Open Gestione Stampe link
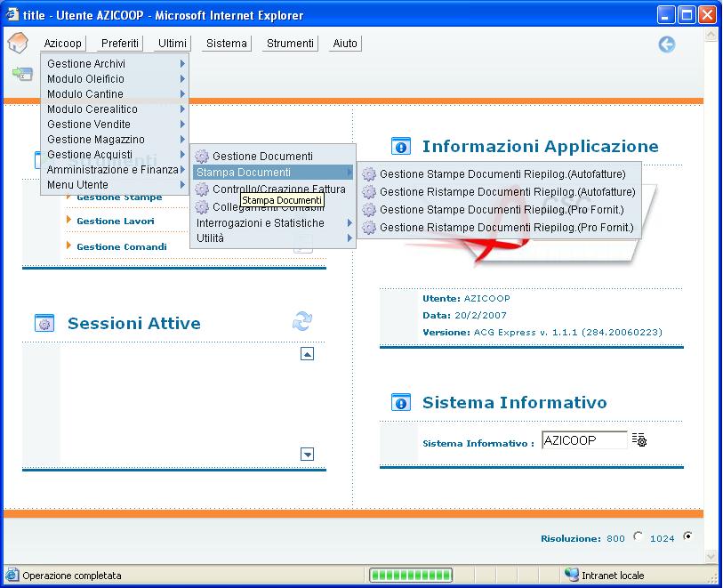The width and height of the screenshot is (723, 588). [119, 197]
